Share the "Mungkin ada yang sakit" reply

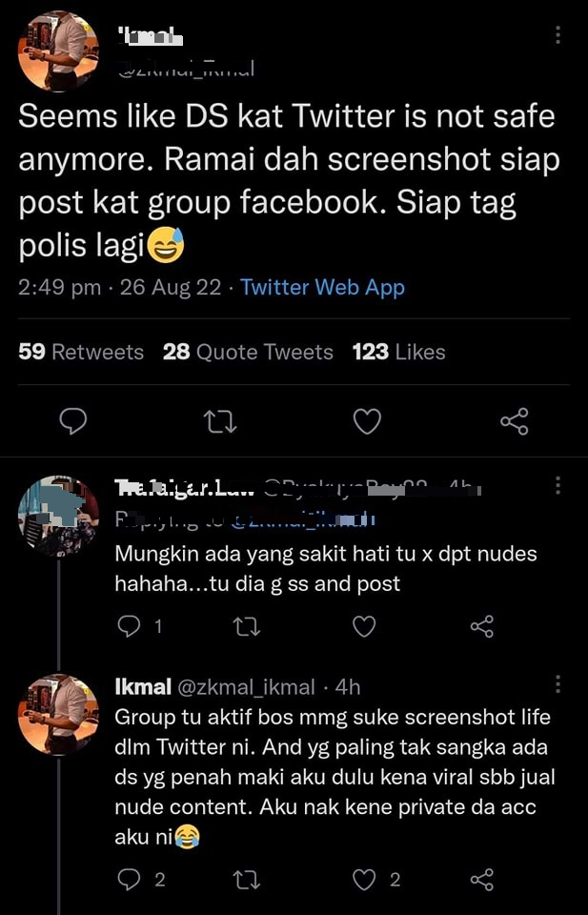[x=482, y=626]
